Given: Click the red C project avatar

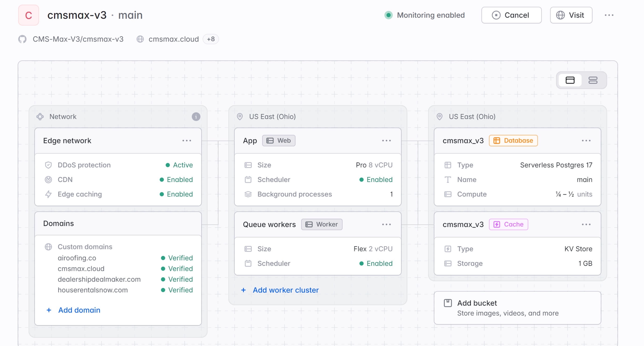Looking at the screenshot, I should tap(28, 15).
